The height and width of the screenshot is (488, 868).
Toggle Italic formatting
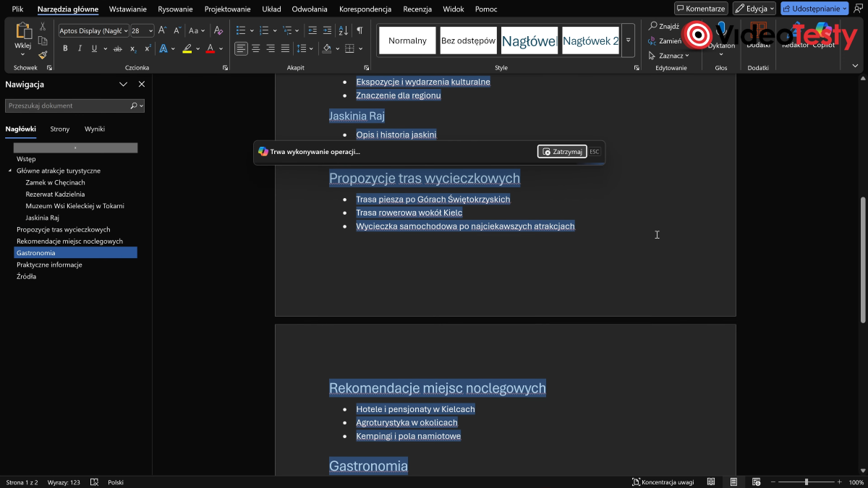coord(80,48)
